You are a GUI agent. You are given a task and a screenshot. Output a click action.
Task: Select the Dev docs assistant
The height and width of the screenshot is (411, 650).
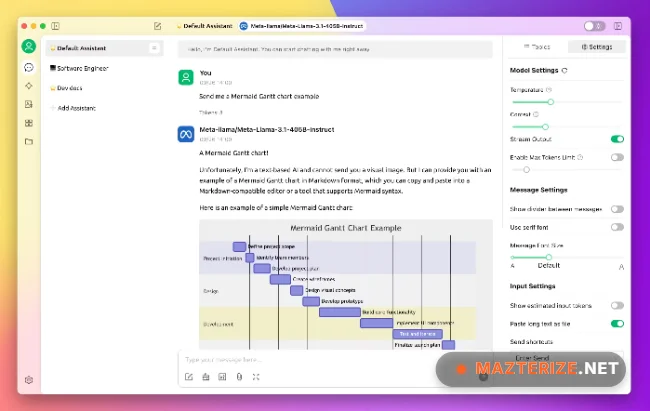pos(104,88)
